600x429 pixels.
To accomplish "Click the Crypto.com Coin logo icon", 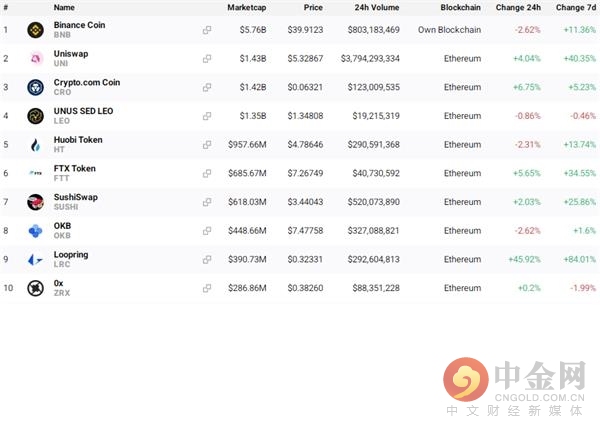I will [35, 87].
